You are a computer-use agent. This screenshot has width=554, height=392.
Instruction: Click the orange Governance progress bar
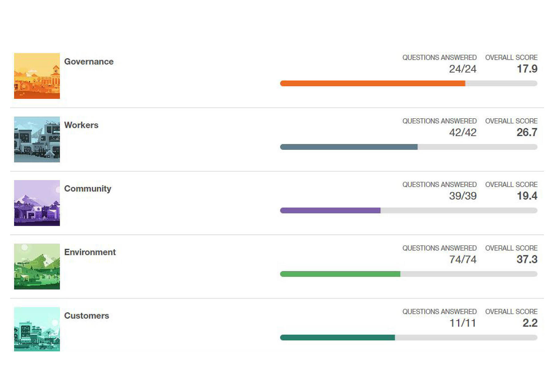[x=409, y=83]
